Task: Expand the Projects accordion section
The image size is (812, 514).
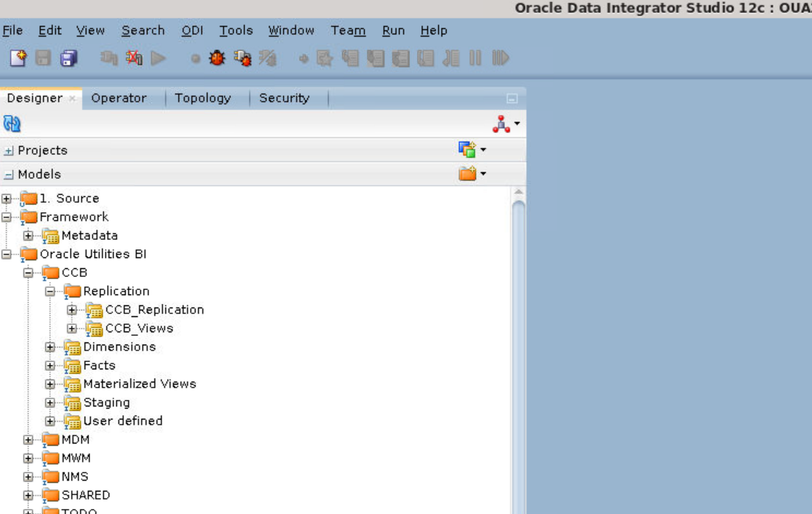Action: click(8, 150)
